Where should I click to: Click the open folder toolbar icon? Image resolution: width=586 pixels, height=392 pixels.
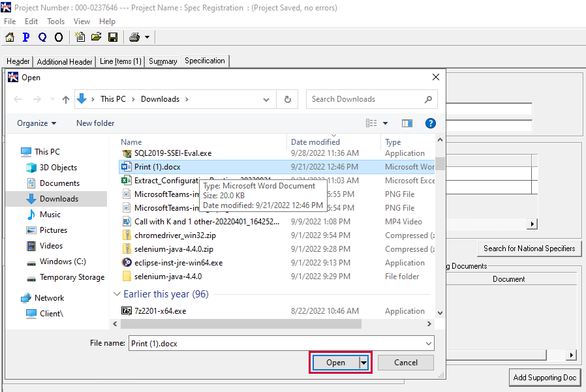pyautogui.click(x=96, y=37)
